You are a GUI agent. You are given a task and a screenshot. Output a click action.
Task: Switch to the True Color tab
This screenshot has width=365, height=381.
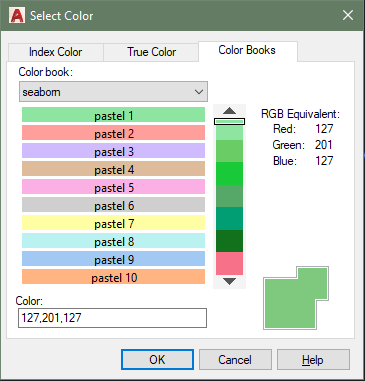pyautogui.click(x=151, y=52)
